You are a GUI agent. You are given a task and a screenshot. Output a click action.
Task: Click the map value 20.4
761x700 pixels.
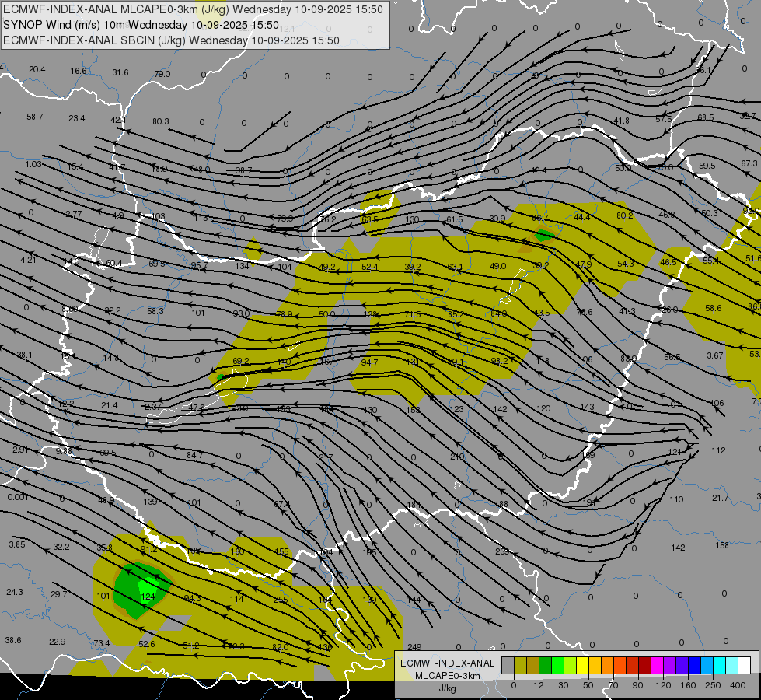click(x=37, y=69)
